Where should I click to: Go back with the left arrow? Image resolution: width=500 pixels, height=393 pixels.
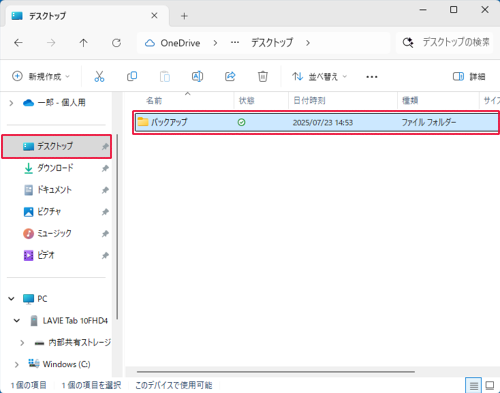[x=18, y=43]
